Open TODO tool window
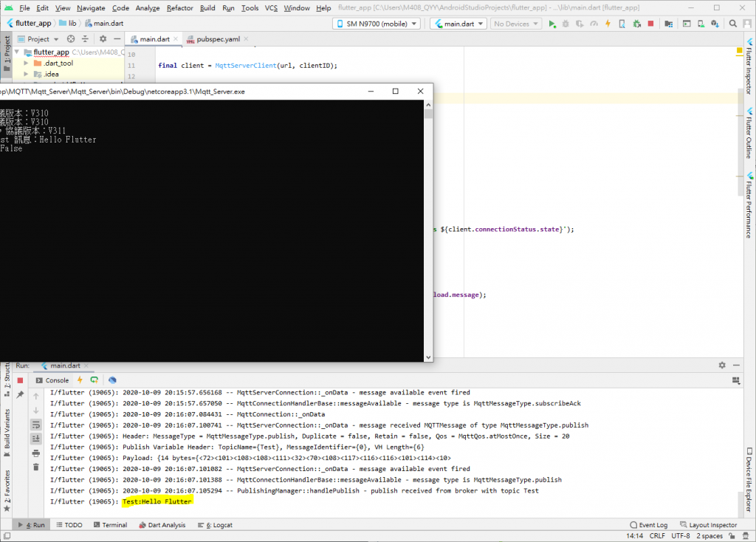This screenshot has width=756, height=542. pos(69,524)
